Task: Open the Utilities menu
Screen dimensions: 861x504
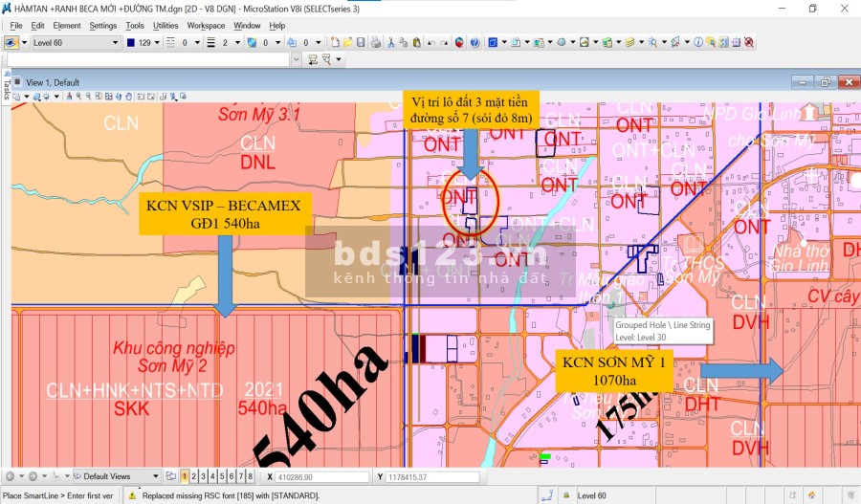Action: pos(166,25)
